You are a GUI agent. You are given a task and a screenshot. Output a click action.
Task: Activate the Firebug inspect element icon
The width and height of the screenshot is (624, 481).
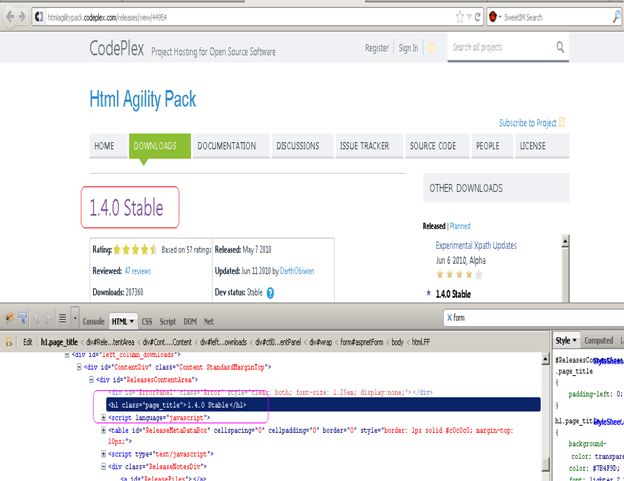pos(22,318)
